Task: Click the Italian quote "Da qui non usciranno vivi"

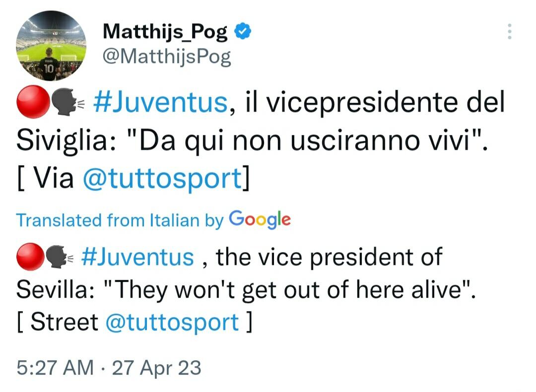Action: (307, 141)
